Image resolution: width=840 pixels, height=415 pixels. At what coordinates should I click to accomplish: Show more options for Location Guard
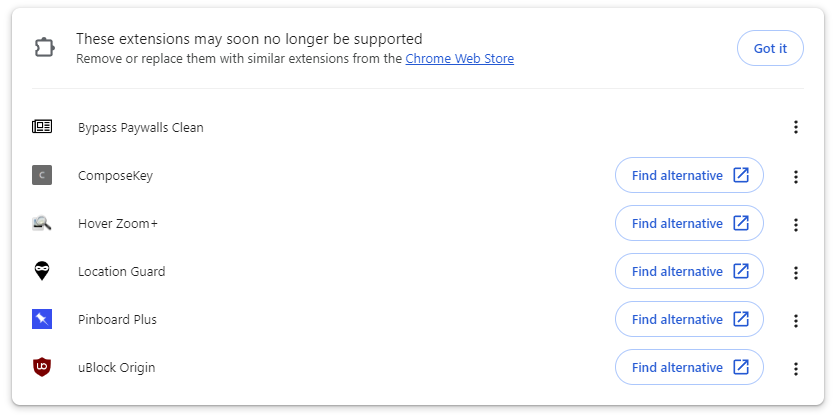tap(796, 273)
